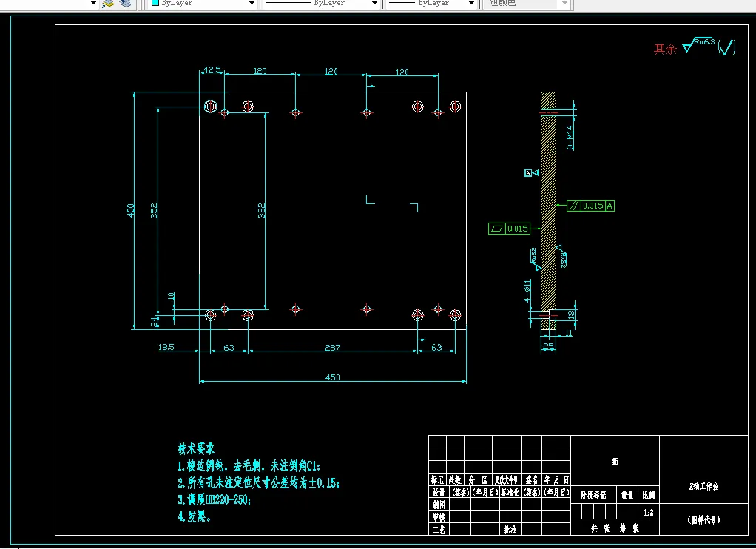The height and width of the screenshot is (549, 756).
Task: Select the material 45 title block cell
Action: (x=615, y=462)
